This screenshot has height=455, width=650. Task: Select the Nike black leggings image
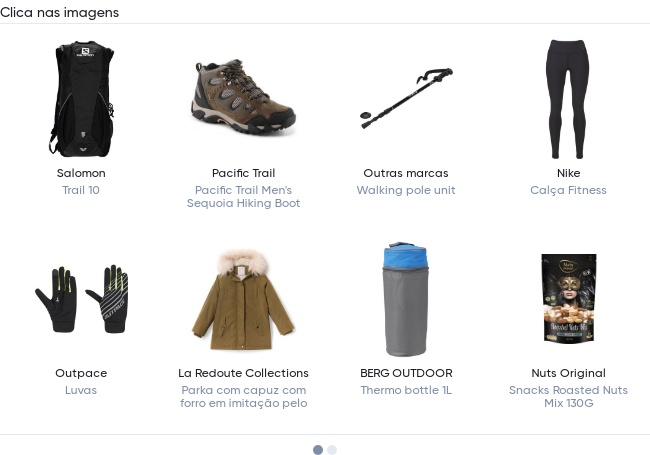568,98
